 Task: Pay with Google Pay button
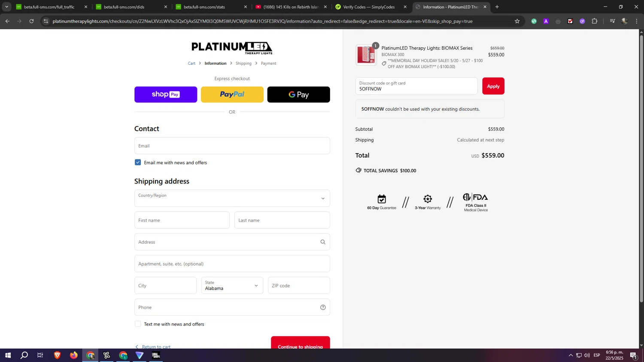[298, 94]
